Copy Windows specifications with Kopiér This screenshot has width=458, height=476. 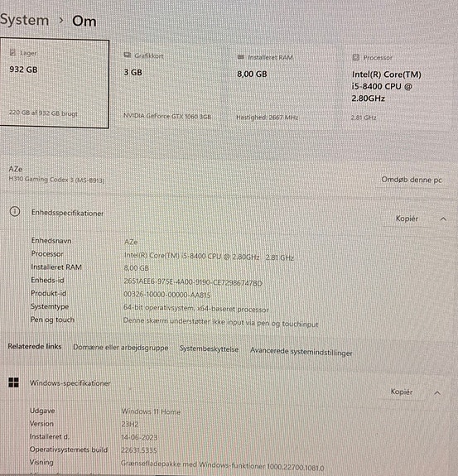(x=402, y=392)
